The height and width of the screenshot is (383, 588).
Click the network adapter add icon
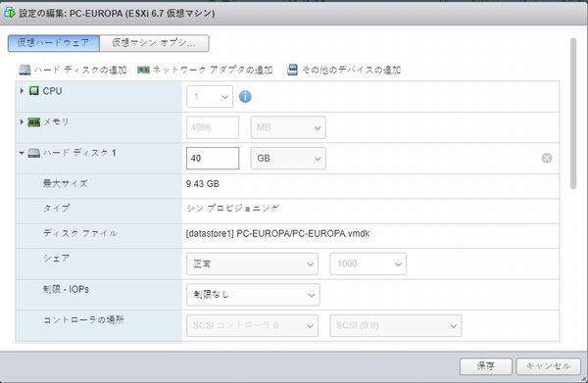pos(143,71)
